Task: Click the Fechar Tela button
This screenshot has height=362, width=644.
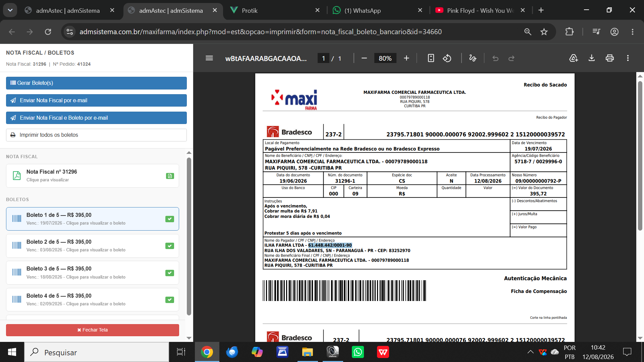Action: click(x=93, y=330)
